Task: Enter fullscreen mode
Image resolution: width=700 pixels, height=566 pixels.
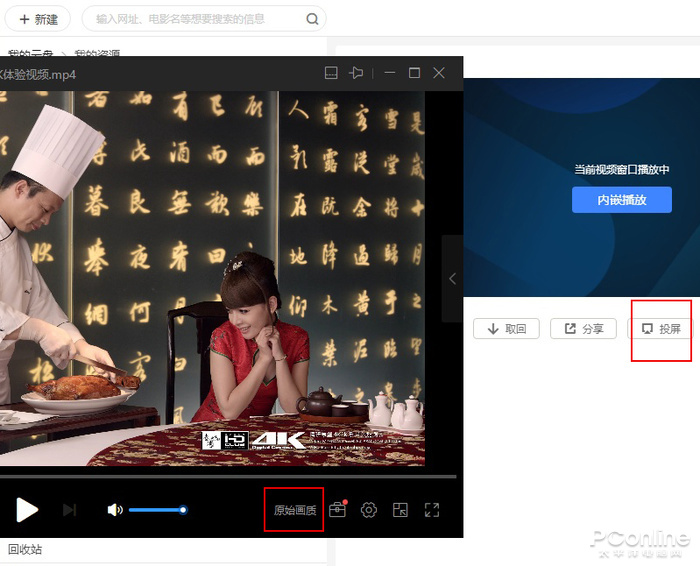Action: tap(432, 510)
